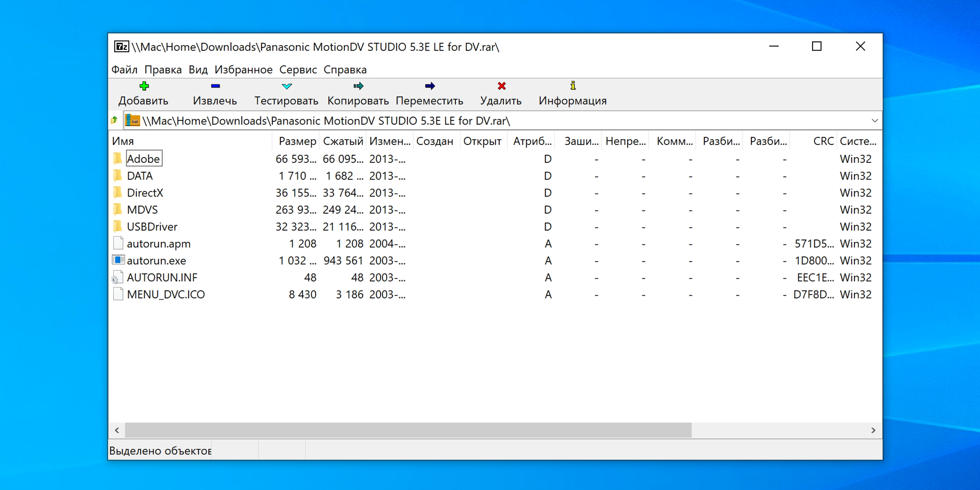Sort by the CRC column header
Screen dimensions: 980x490
813,141
